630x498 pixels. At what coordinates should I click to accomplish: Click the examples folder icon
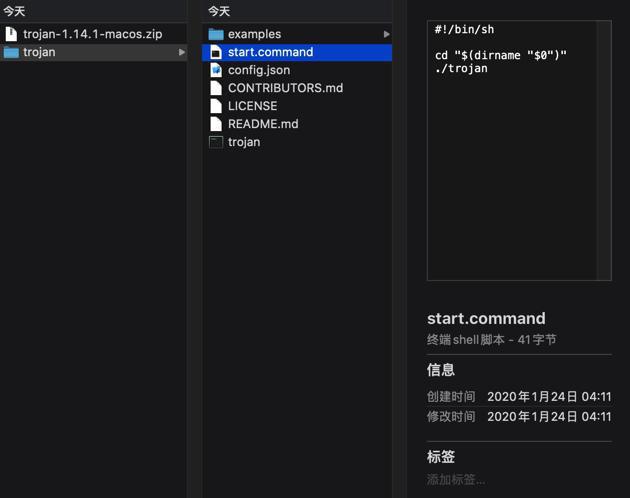(x=216, y=34)
